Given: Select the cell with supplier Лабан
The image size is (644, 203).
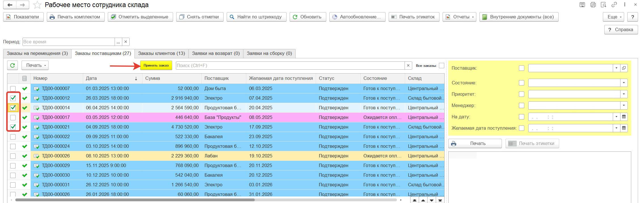Looking at the screenshot, I should point(224,156).
